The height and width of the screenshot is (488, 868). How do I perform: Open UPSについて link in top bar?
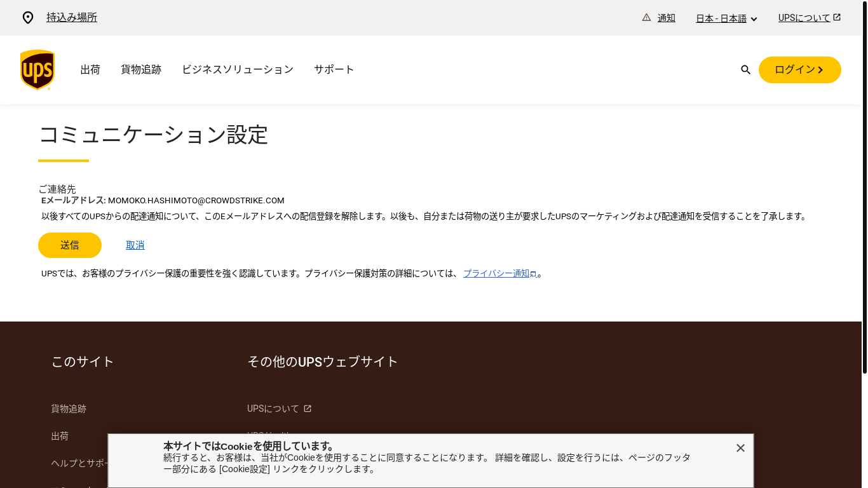pos(810,18)
